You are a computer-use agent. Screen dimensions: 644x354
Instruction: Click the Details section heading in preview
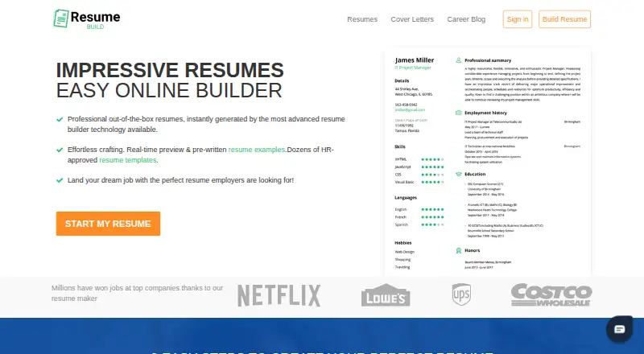(x=402, y=81)
